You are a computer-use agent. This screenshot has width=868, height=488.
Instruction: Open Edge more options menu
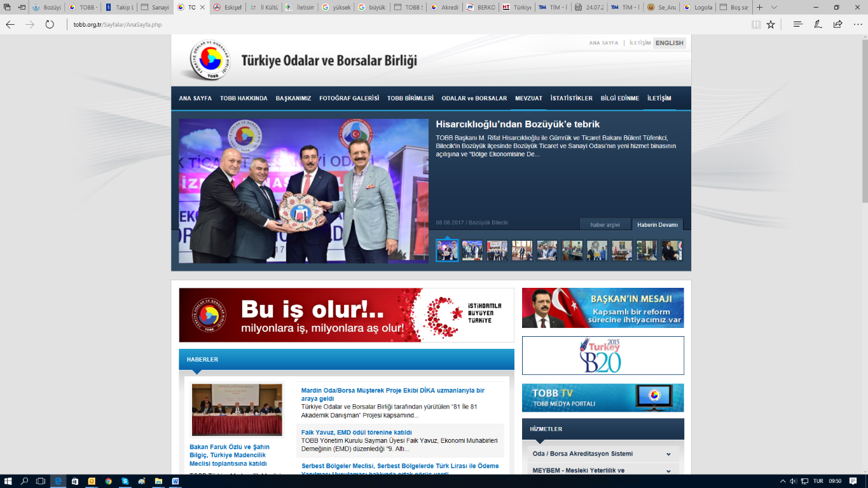point(857,24)
